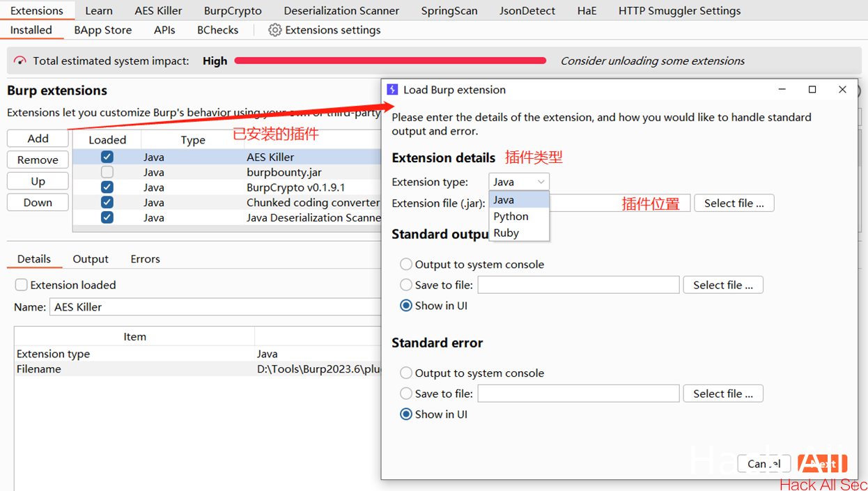The image size is (868, 491).
Task: Click the Burp icon in dialog title bar
Action: (392, 89)
